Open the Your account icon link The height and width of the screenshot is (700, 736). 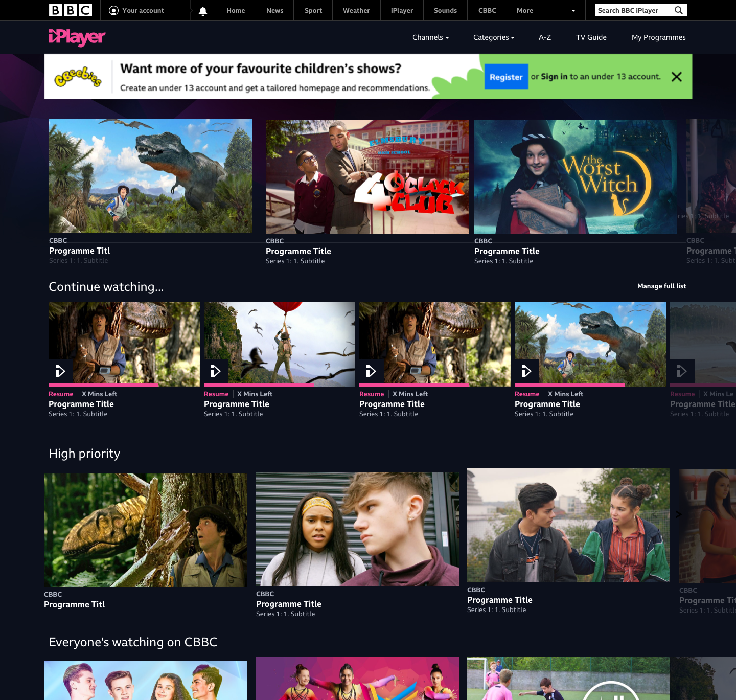point(136,10)
